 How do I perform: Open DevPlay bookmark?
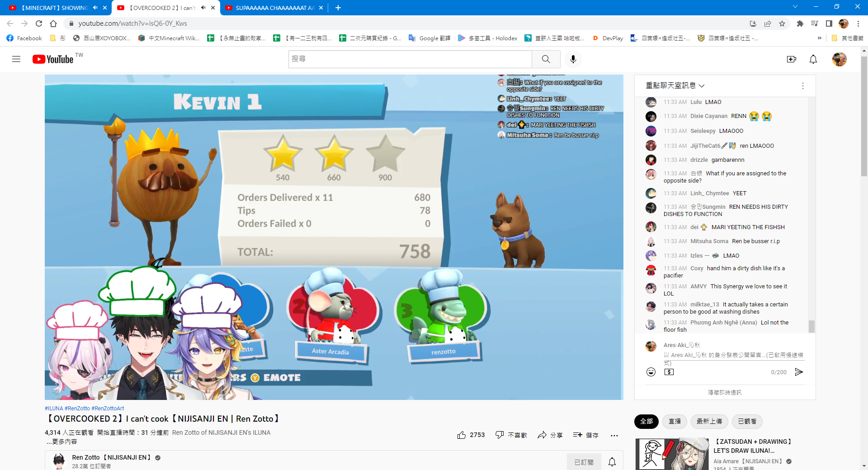(608, 38)
